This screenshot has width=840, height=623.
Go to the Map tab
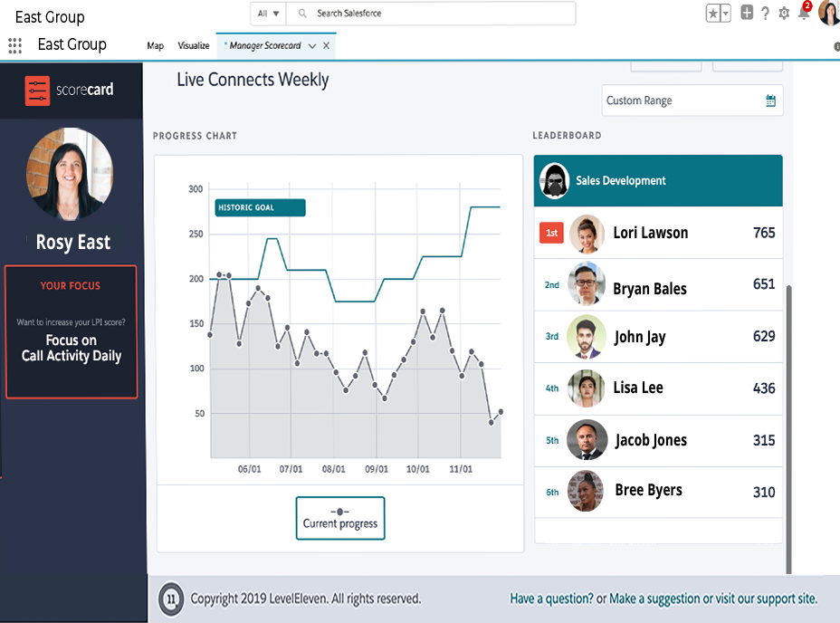pyautogui.click(x=156, y=46)
